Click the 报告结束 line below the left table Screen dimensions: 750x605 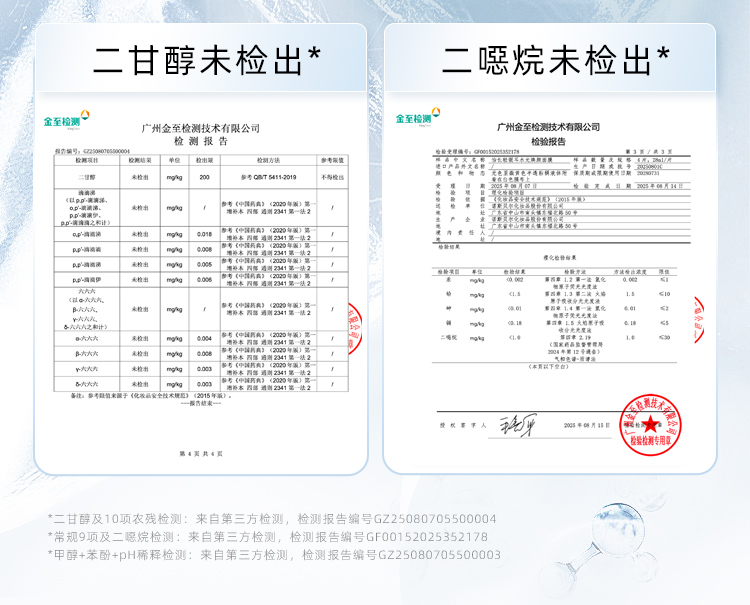point(201,404)
